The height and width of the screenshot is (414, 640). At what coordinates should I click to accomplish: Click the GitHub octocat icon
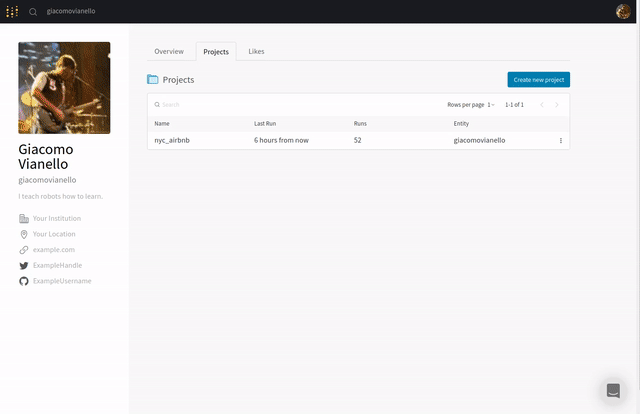pos(24,281)
